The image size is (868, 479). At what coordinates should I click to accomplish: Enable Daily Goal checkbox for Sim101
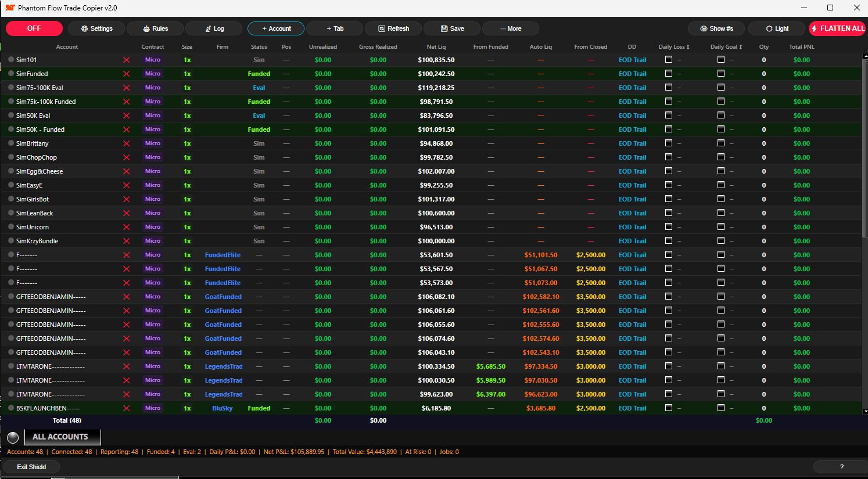coord(721,59)
